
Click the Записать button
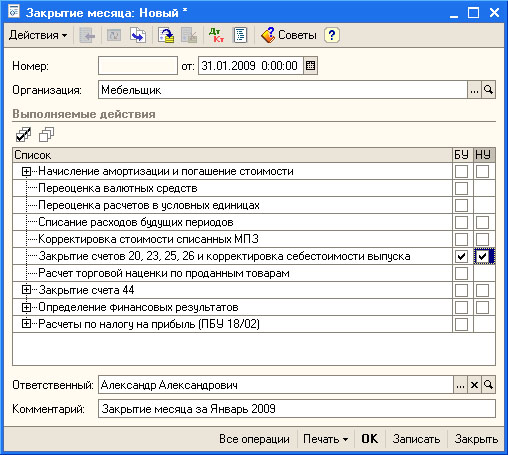(416, 439)
